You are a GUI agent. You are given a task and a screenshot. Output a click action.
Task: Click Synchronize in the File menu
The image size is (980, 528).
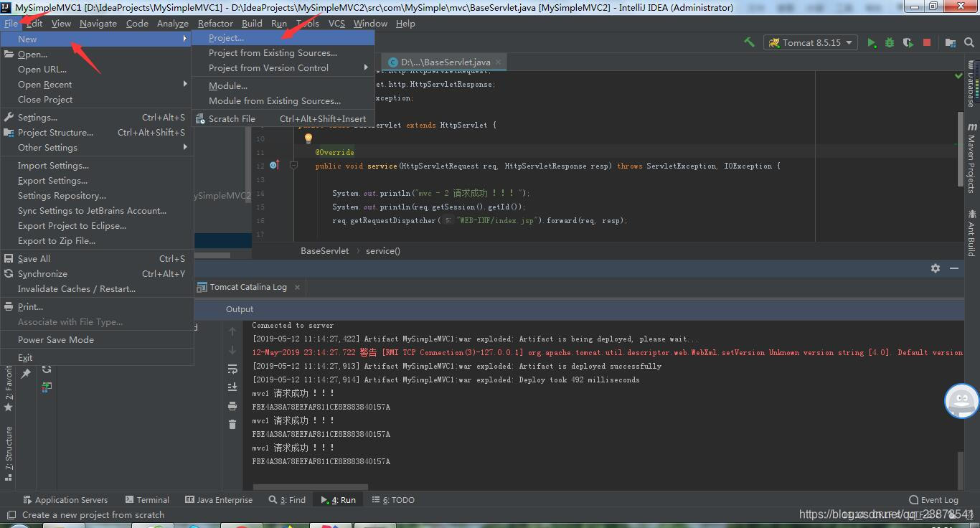[97, 274]
